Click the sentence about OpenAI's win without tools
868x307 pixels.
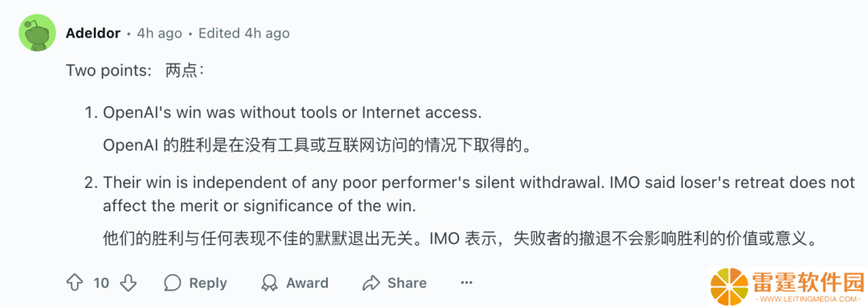(293, 113)
